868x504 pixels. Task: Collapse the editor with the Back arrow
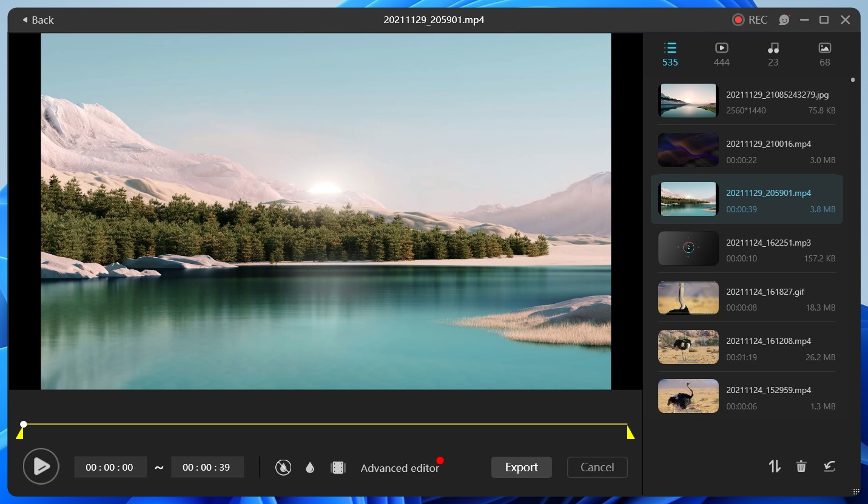[38, 19]
